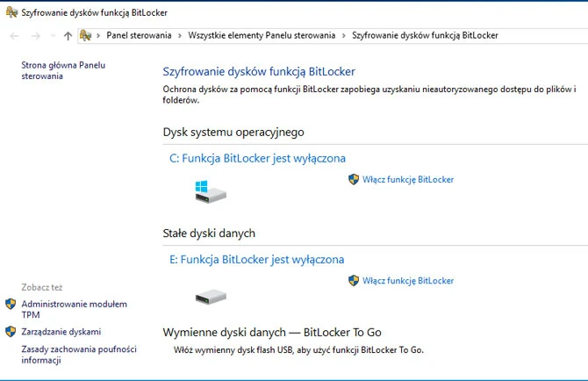Open Wszystkie elementy Panelu sterowania breadcrumb

(262, 35)
